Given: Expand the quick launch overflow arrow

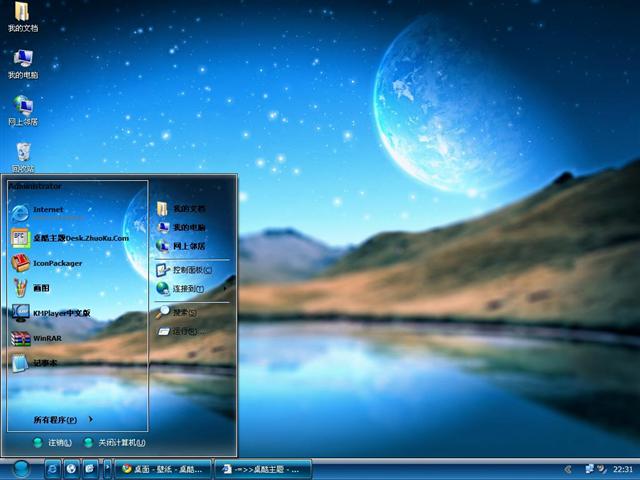Looking at the screenshot, I should (x=107, y=469).
